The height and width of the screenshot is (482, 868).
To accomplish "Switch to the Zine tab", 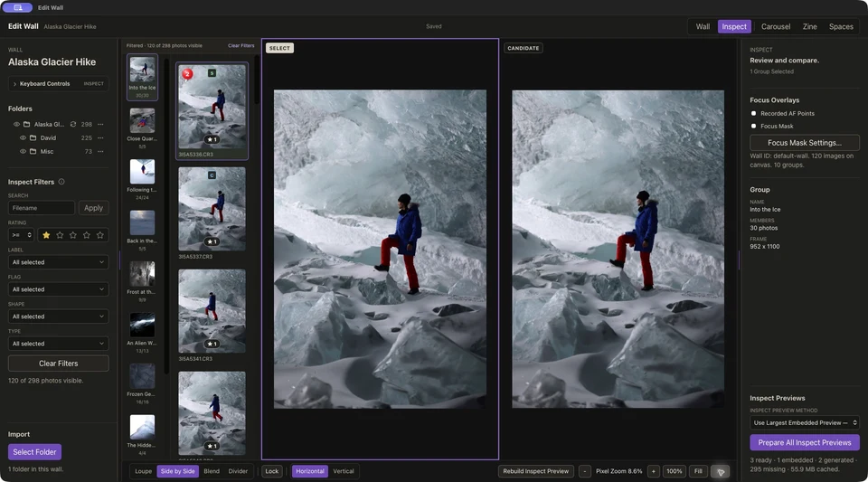I will (809, 26).
